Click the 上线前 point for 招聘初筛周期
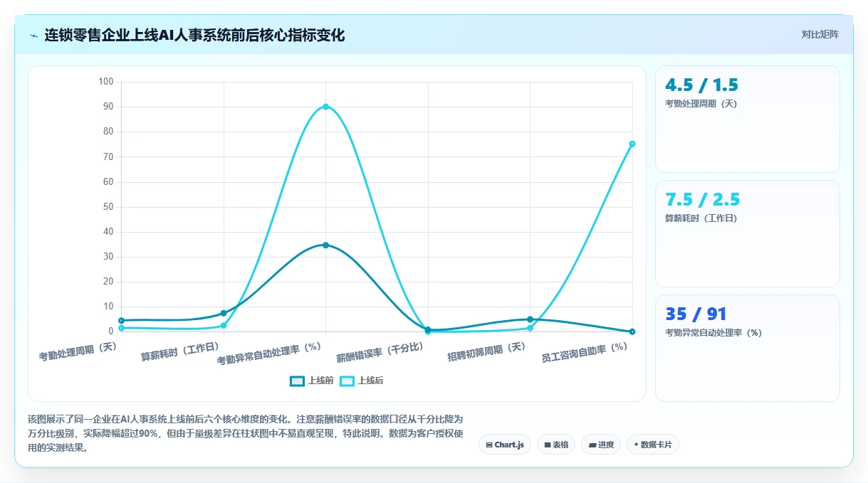Screen dimensions: 868x483 (530, 319)
